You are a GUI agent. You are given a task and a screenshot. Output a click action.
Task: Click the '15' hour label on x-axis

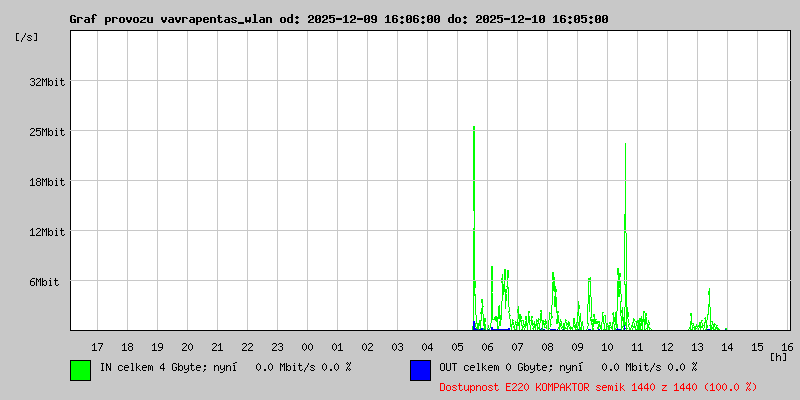pyautogui.click(x=757, y=347)
